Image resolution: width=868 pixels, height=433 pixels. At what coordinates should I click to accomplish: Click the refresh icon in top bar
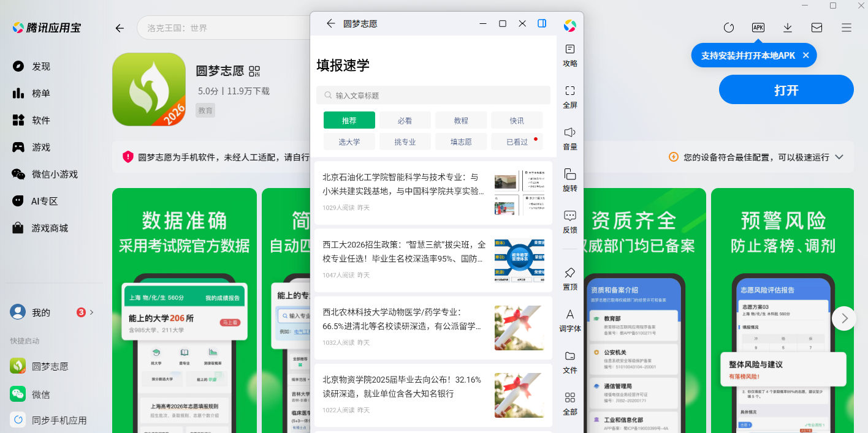click(x=729, y=28)
